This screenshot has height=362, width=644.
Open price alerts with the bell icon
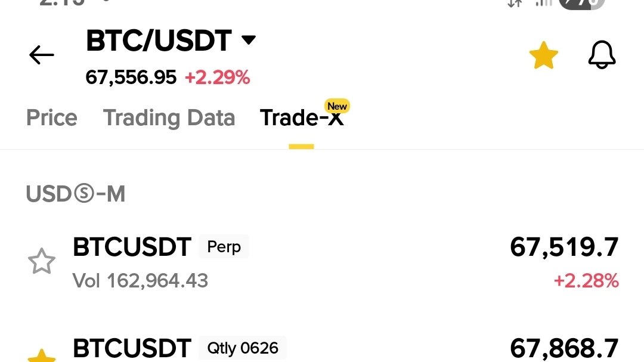(602, 55)
